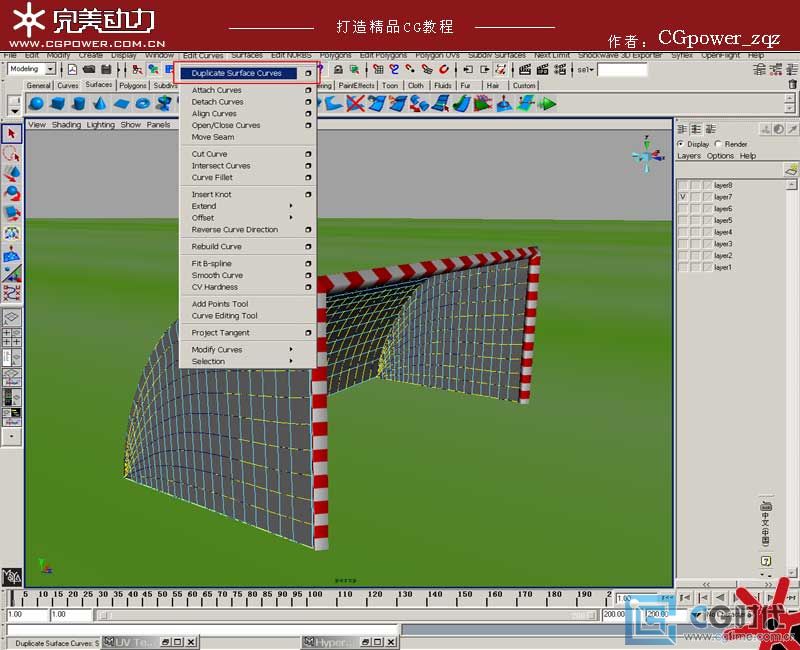Toggle visibility box for layer1
The width and height of the screenshot is (800, 650).
tap(683, 267)
